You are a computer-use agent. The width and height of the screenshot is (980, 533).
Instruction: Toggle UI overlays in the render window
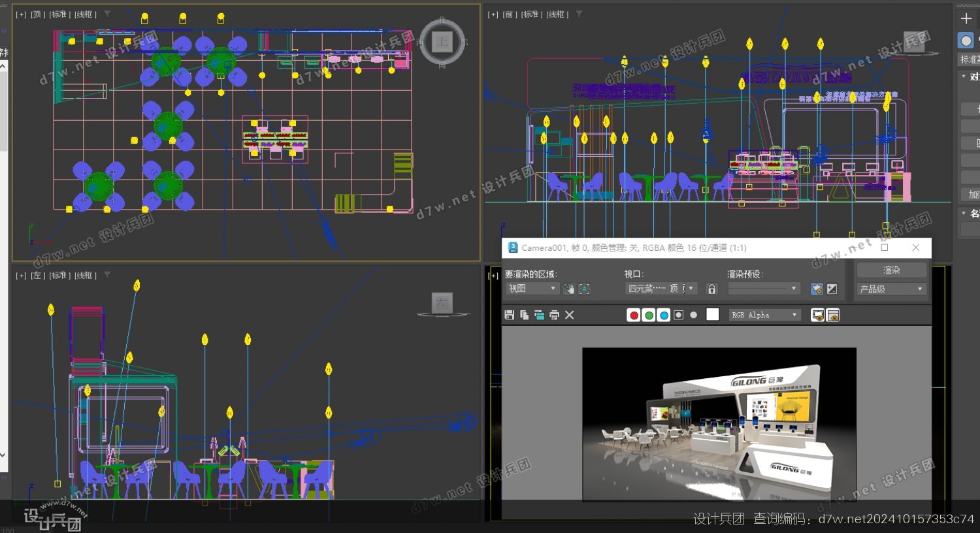click(x=817, y=315)
